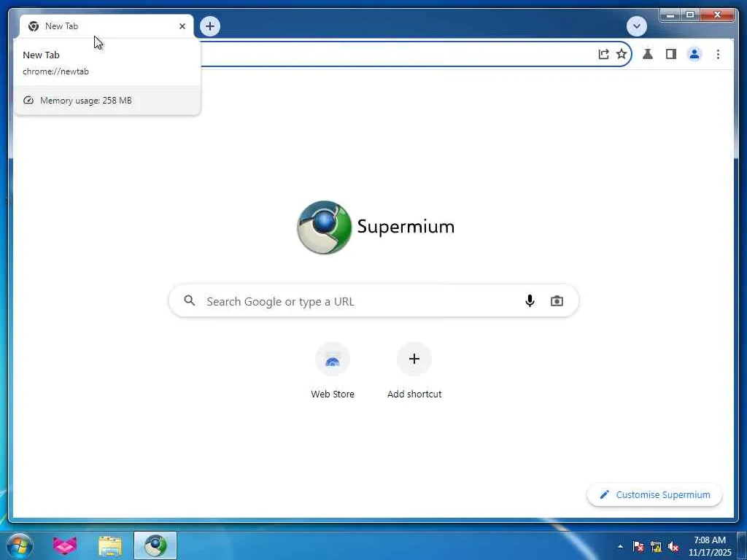The image size is (747, 560).
Task: Toggle the side panel
Action: tap(671, 54)
